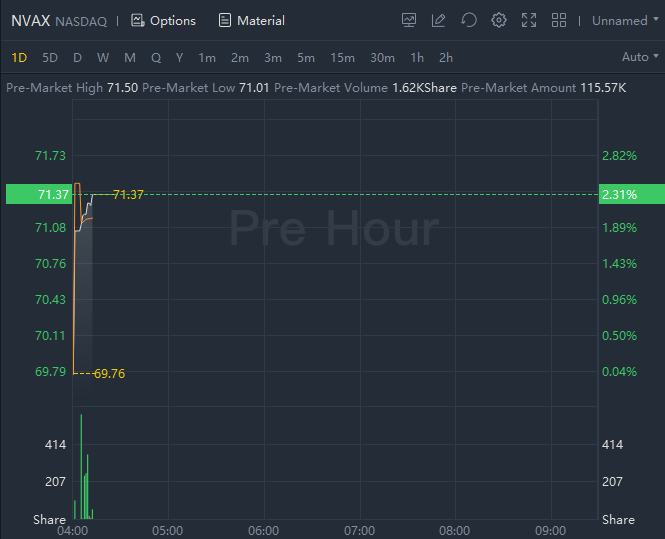Switch to quarterly Q chart
The height and width of the screenshot is (539, 665).
[x=156, y=58]
